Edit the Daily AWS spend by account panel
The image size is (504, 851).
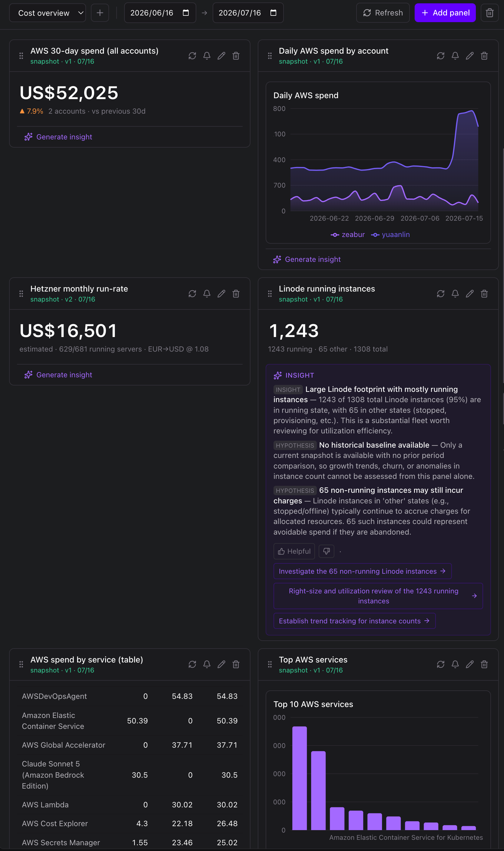470,56
